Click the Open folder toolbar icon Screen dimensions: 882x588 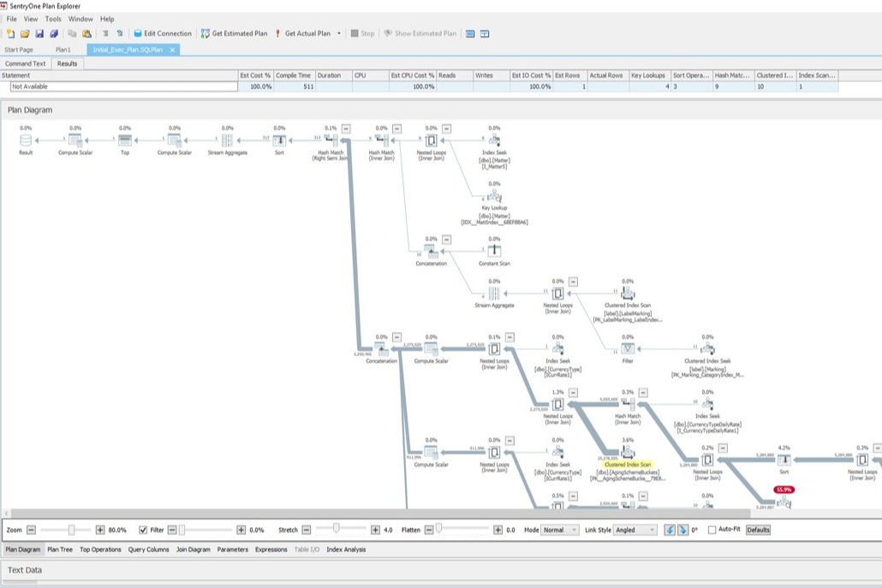[25, 33]
